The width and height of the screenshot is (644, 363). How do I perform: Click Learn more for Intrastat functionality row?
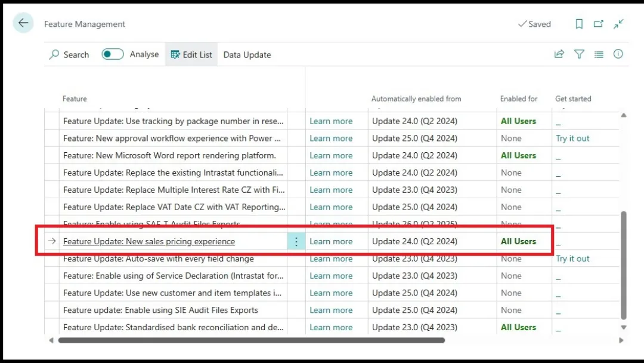click(x=331, y=173)
